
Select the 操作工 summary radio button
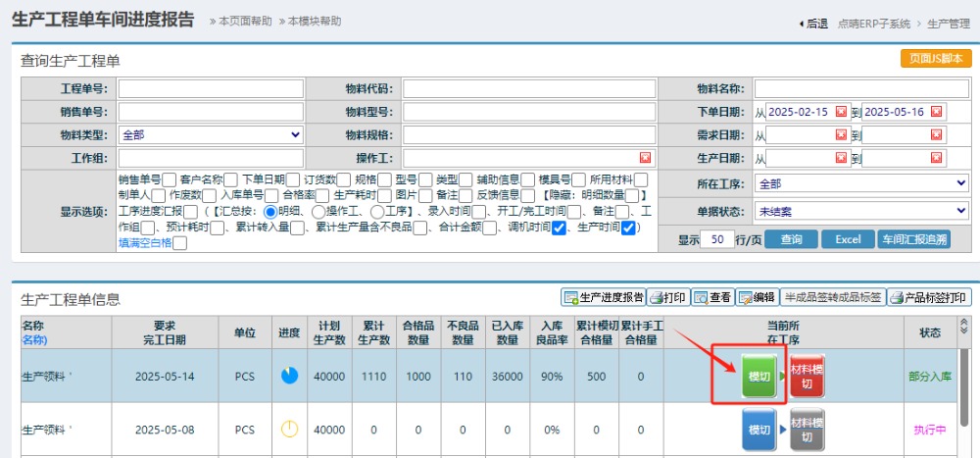(x=318, y=211)
